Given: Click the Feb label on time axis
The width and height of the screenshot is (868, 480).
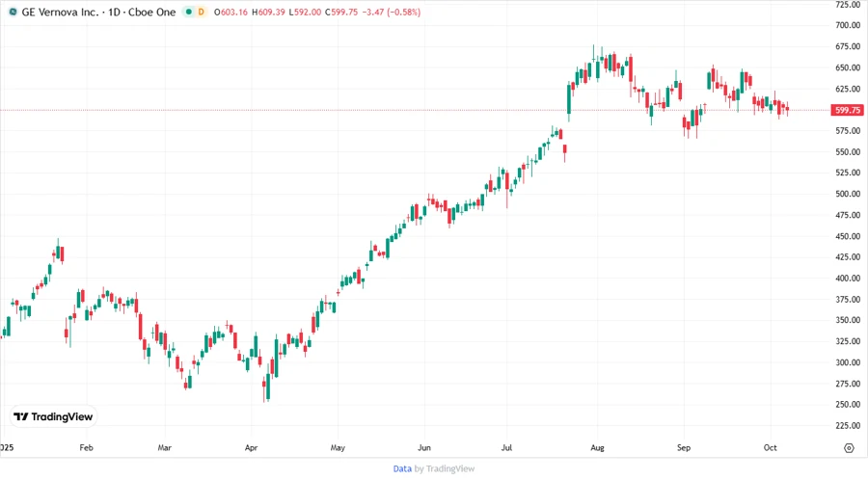Looking at the screenshot, I should click(x=86, y=448).
